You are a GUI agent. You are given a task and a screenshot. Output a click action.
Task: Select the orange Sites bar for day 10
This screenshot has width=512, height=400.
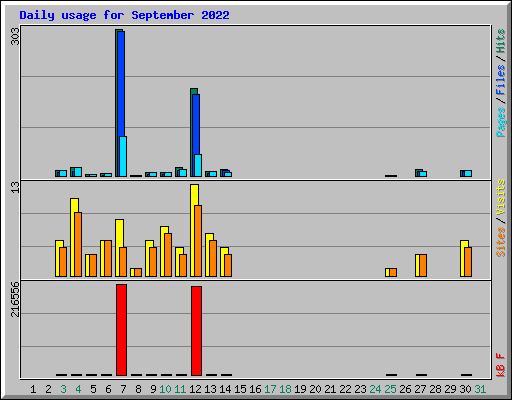(x=168, y=255)
